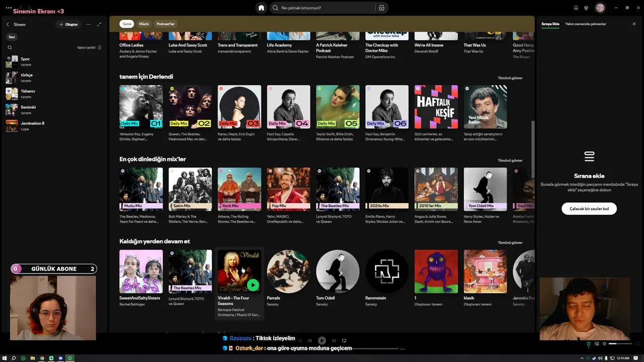Open the three-dot app menu top left
Viewport: 644px width, 362px height.
[x=9, y=8]
